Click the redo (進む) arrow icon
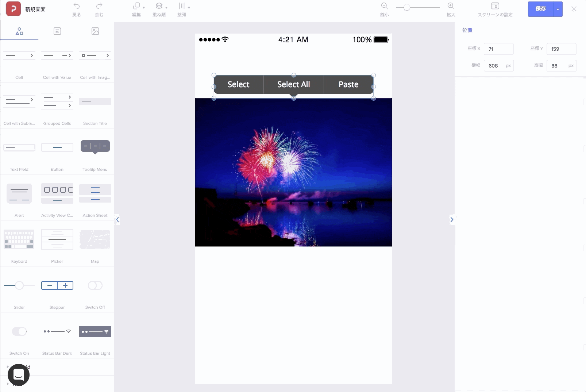Image resolution: width=586 pixels, height=392 pixels. tap(99, 6)
